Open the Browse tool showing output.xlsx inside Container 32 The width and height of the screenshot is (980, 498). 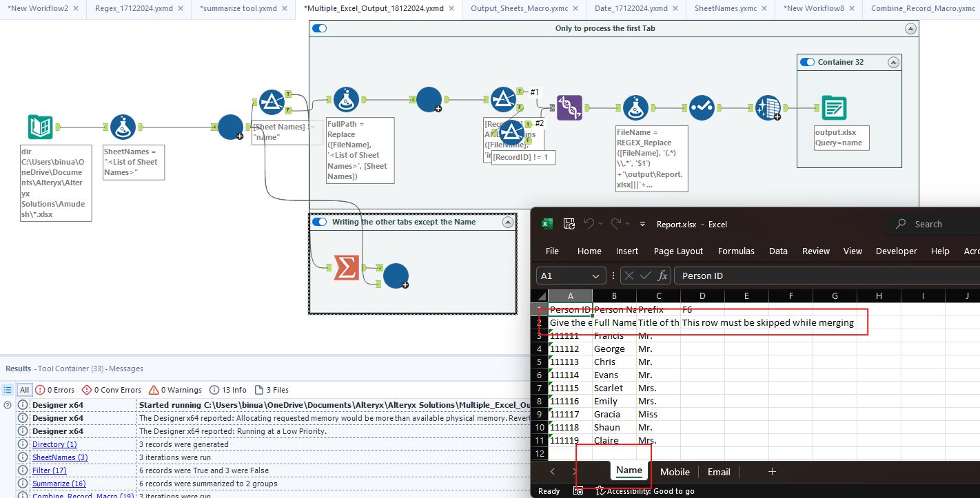point(834,108)
